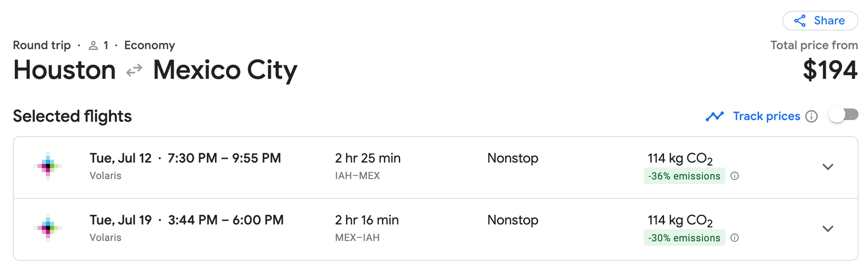Expand details of the Jul 12 outbound flight

click(x=828, y=167)
